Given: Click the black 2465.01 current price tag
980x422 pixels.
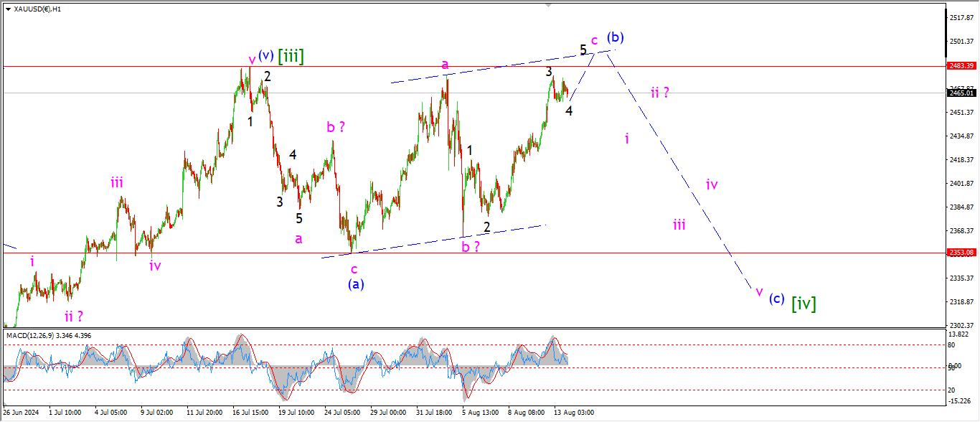Looking at the screenshot, I should (961, 93).
